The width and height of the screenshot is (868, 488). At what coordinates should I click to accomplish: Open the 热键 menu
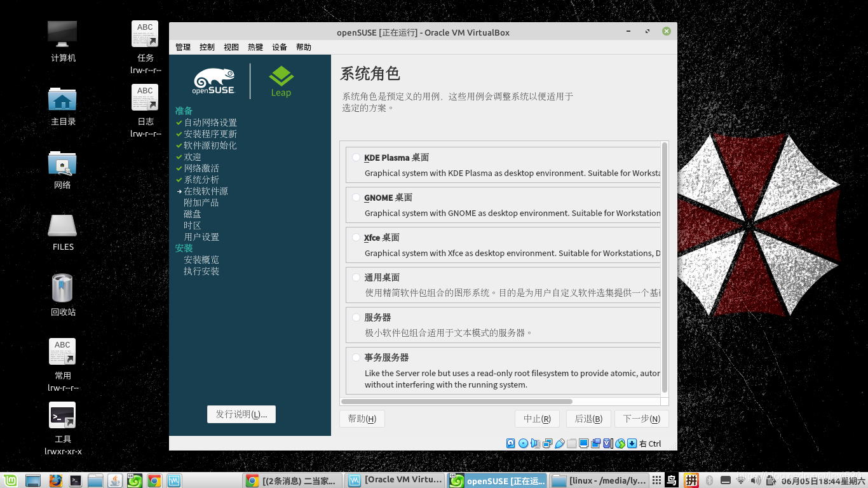coord(255,47)
